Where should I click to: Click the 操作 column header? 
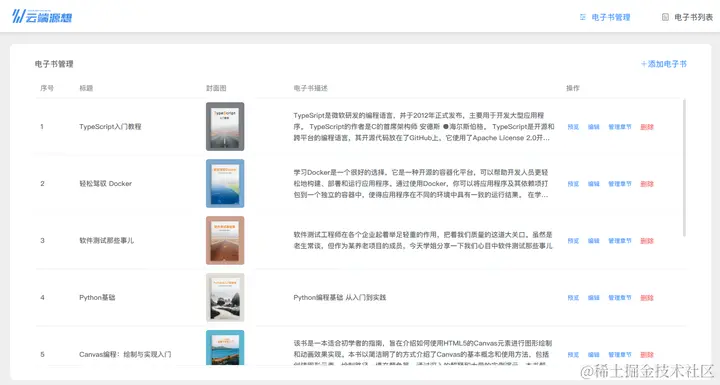[573, 88]
